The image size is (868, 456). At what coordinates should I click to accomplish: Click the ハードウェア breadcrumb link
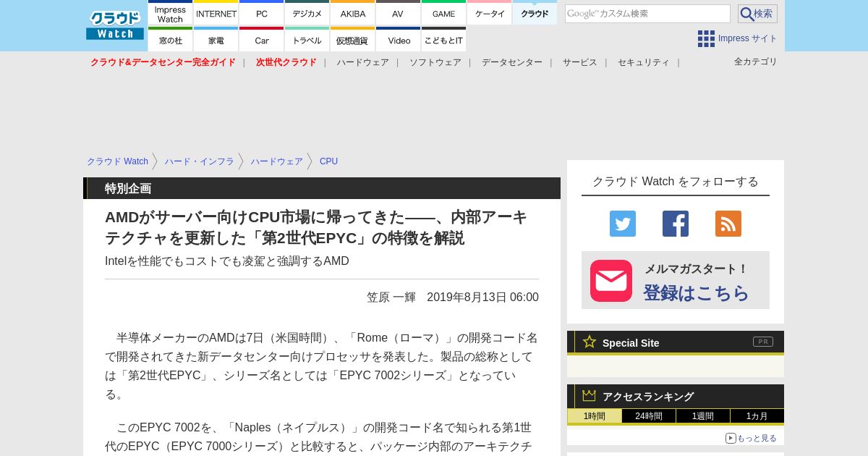(277, 161)
